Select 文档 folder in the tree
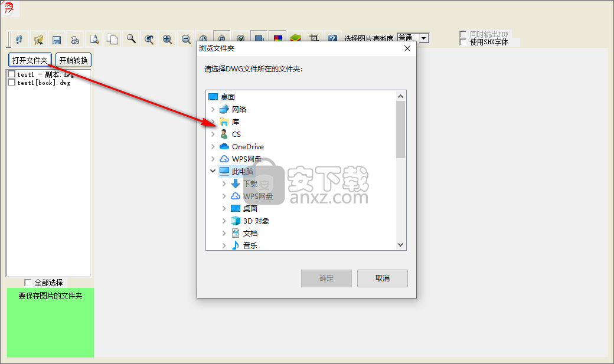 (250, 233)
